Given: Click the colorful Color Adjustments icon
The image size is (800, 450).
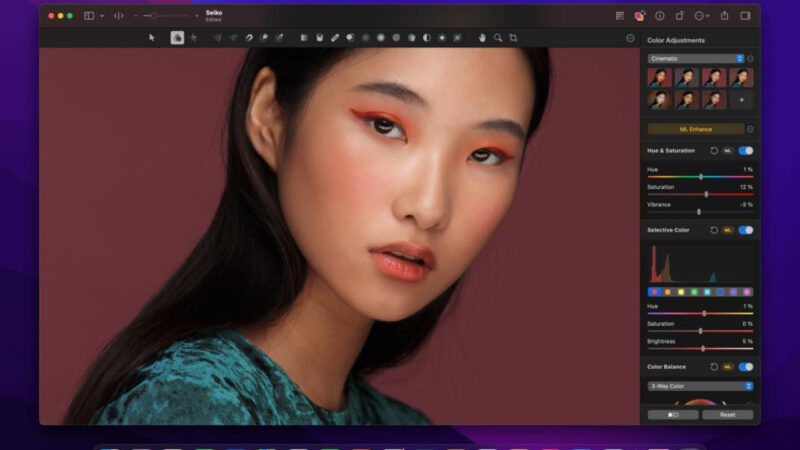Looking at the screenshot, I should [639, 16].
